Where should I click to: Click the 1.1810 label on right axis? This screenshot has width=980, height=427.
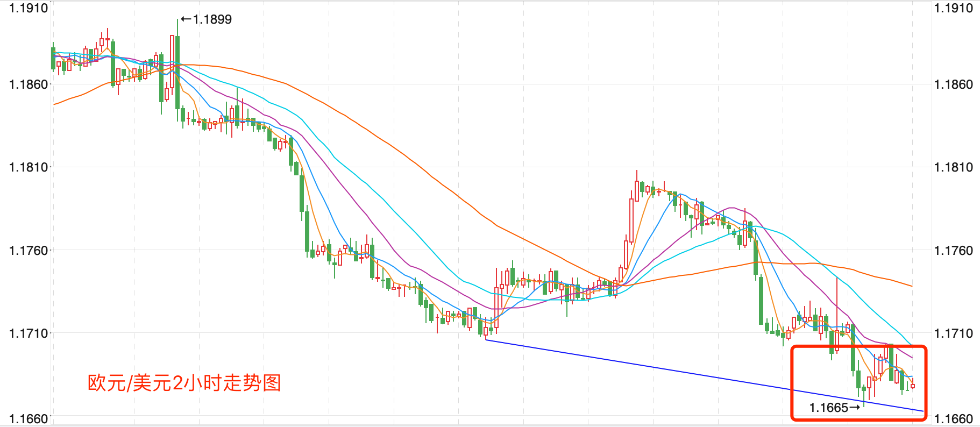[x=953, y=167]
